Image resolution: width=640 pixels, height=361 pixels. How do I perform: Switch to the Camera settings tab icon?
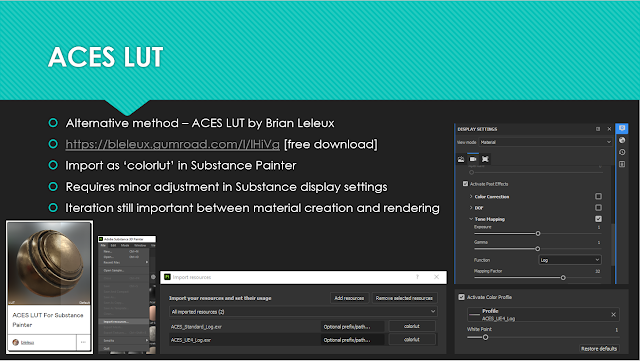click(473, 159)
